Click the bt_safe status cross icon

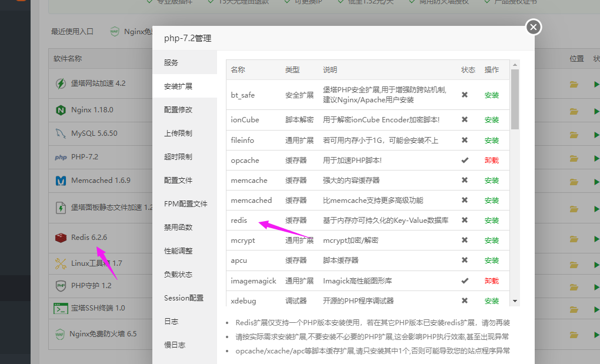(x=465, y=95)
